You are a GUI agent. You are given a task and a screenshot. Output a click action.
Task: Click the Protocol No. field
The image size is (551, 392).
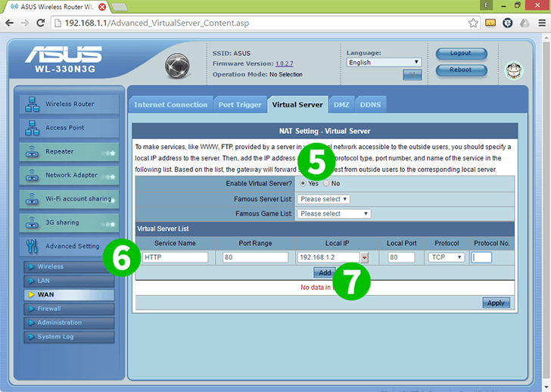481,257
